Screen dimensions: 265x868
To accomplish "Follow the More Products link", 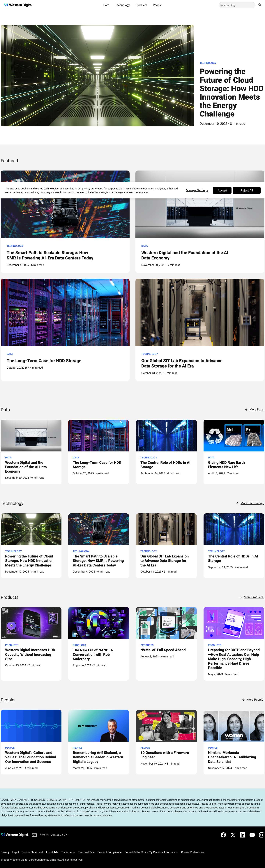I will click(254, 597).
